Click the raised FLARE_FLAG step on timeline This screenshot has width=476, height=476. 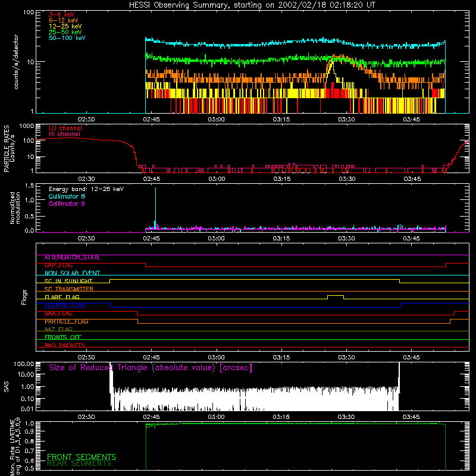tap(336, 295)
